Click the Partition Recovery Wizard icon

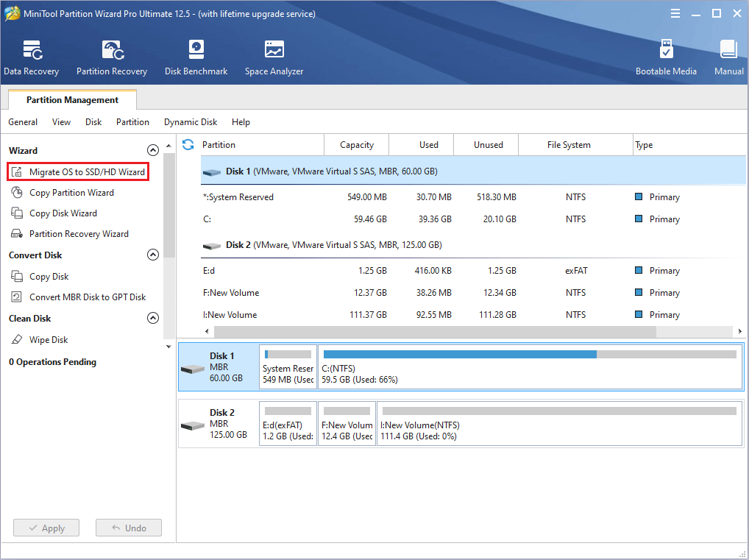click(17, 234)
